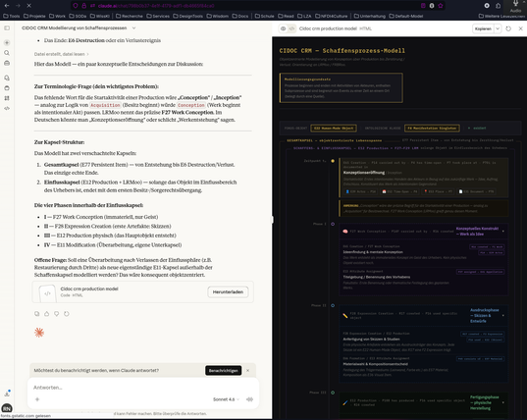This screenshot has height=420, width=527.
Task: Toggle the Claude sidebar panel icon
Action: (7, 28)
